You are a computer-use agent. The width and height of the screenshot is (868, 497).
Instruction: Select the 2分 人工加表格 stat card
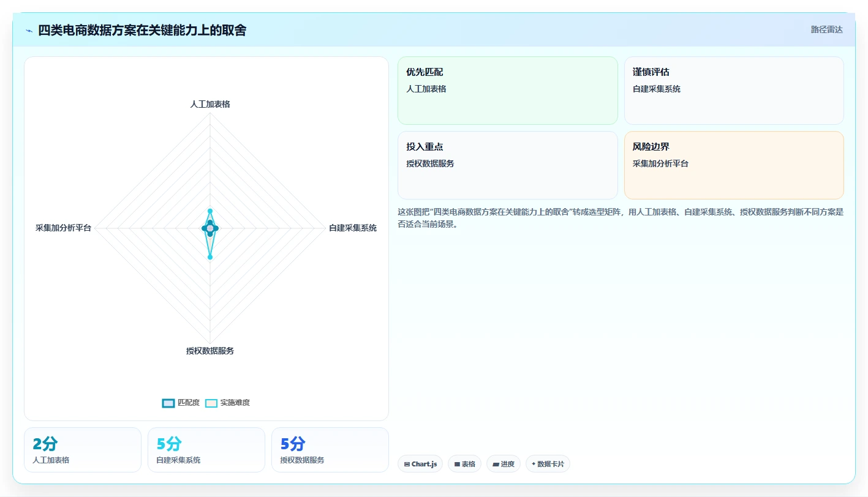click(83, 450)
